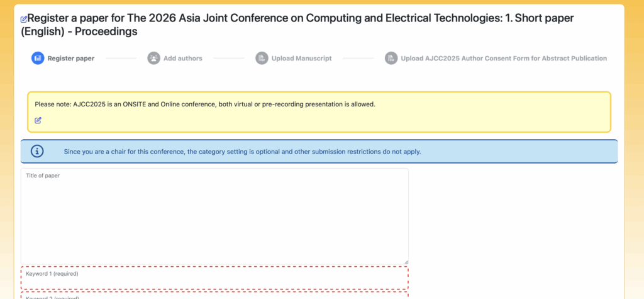Click the Keyword 1 (required) field
Viewport: 644px width, 299px height.
click(214, 279)
